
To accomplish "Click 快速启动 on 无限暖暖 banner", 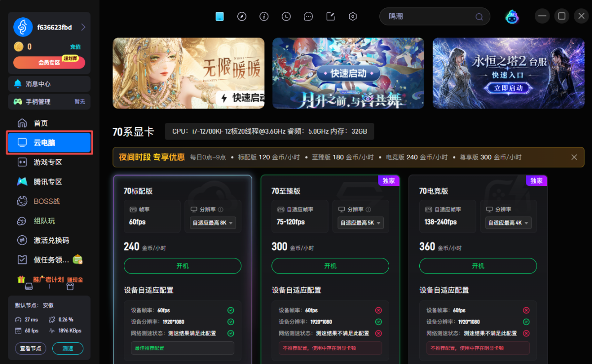I will 241,98.
